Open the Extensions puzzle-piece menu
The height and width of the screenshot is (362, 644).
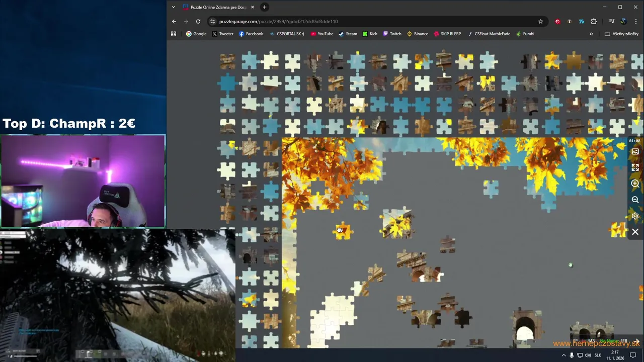click(594, 22)
